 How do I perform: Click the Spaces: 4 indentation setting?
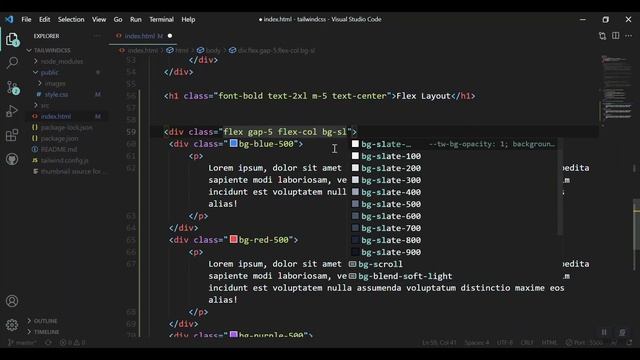(x=477, y=343)
